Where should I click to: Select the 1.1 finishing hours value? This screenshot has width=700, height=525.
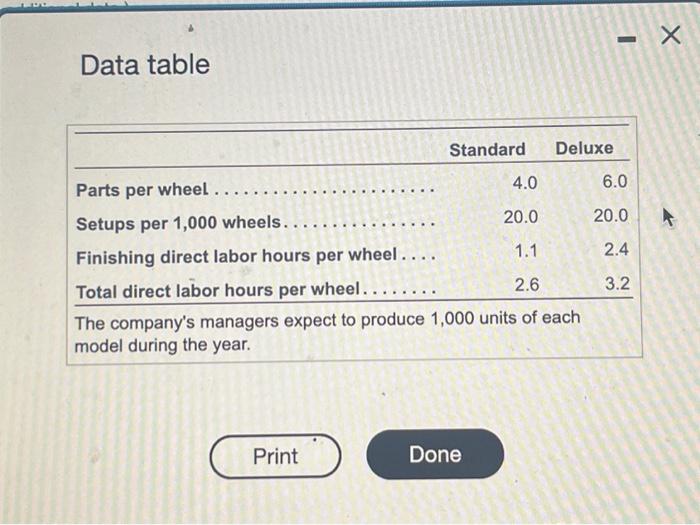(526, 251)
